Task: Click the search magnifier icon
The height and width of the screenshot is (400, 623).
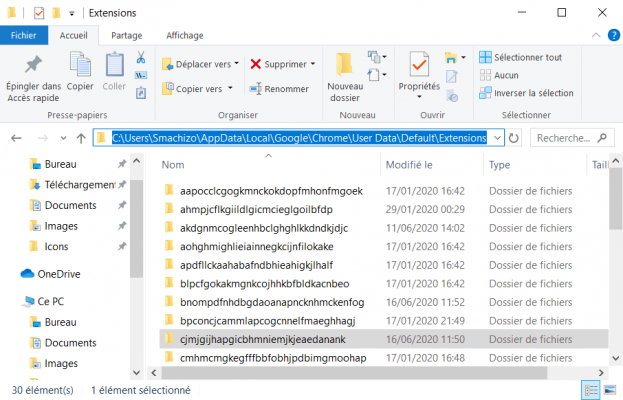Action: [x=602, y=138]
